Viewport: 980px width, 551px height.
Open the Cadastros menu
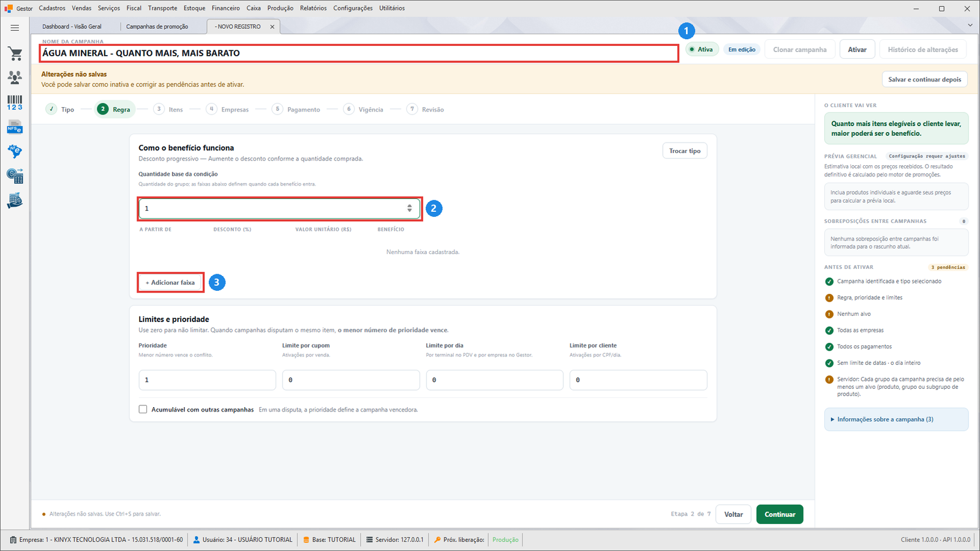coord(52,8)
